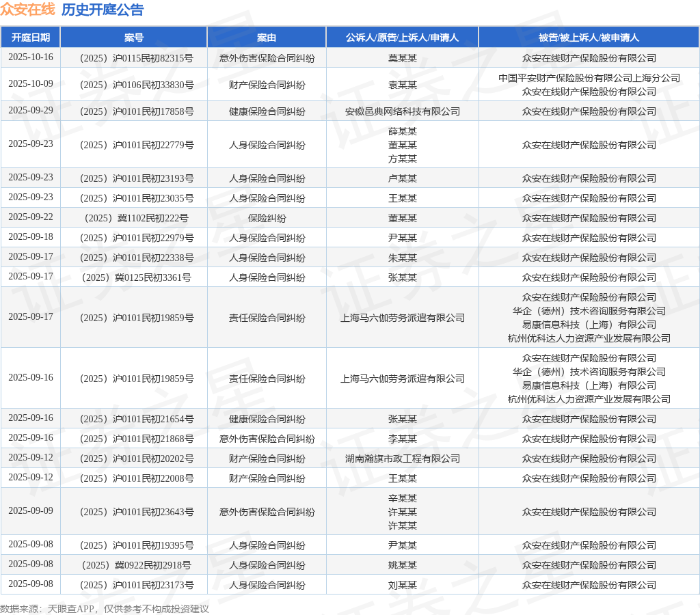Click the 历史开庭公告 heading

[x=103, y=10]
